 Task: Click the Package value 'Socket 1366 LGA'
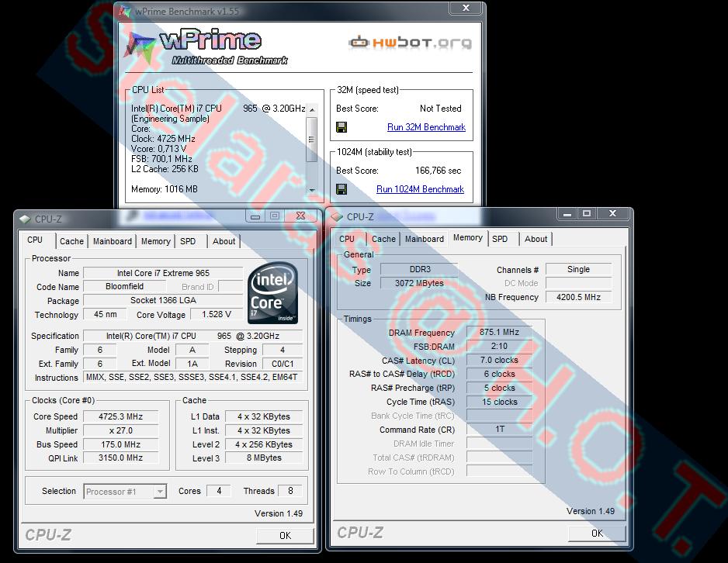click(163, 301)
